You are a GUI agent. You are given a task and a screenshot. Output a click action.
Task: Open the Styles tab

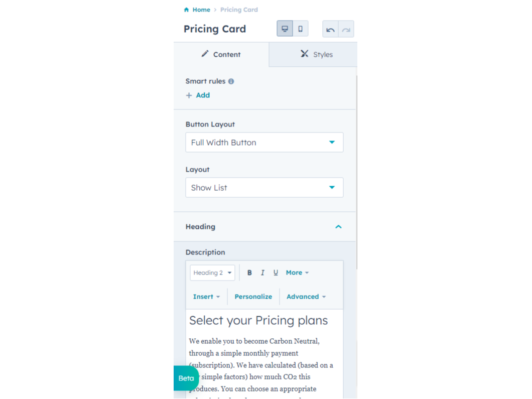316,54
